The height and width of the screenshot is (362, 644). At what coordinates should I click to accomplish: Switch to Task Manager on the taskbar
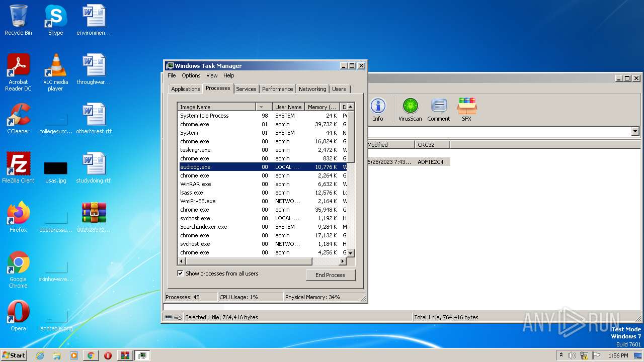[x=142, y=355]
